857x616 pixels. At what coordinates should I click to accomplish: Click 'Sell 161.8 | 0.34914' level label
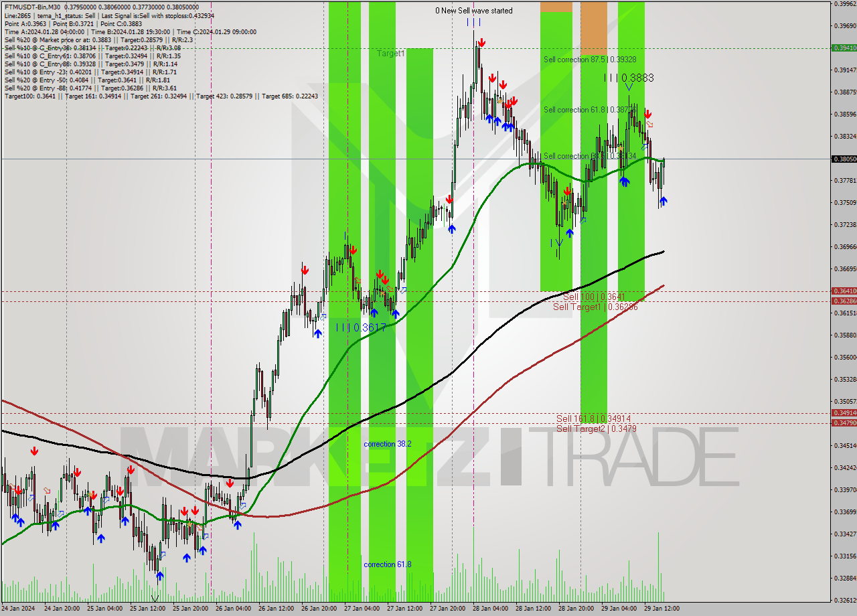pos(594,418)
